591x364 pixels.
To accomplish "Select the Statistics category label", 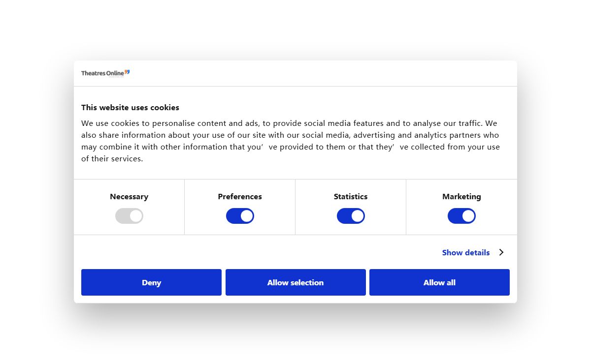I will pos(351,196).
